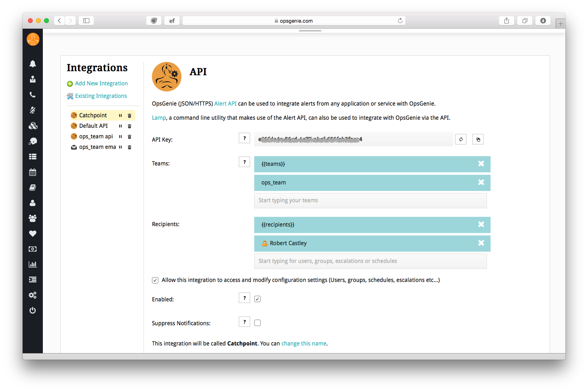
Task: Copy the API key with the copy icon
Action: coord(478,139)
